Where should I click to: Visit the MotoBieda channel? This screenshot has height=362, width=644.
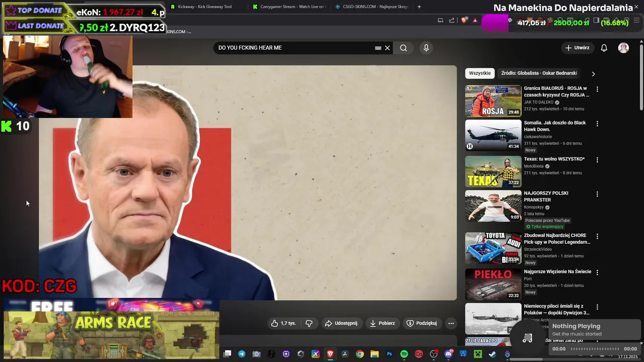pos(534,166)
